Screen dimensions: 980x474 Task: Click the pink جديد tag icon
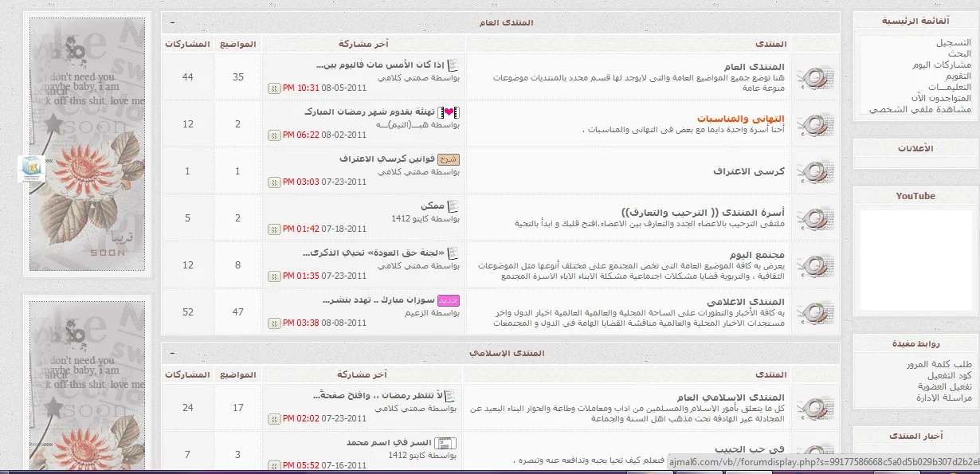(449, 300)
